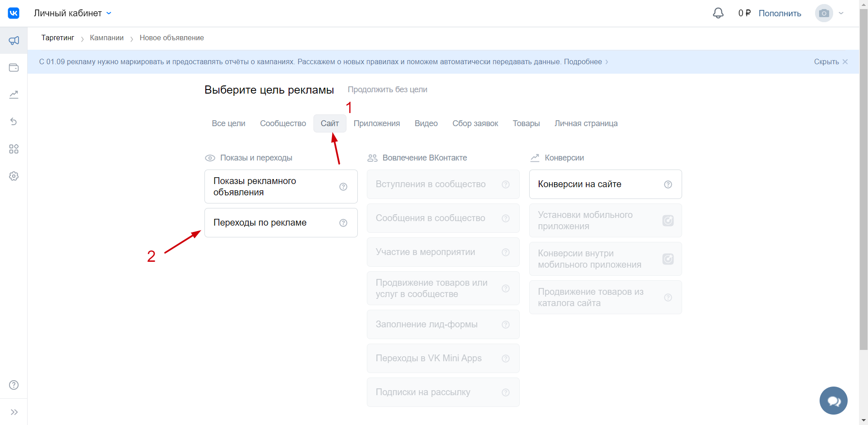This screenshot has width=868, height=425.
Task: Show help for Заполнение лид-формы
Action: coord(506,325)
